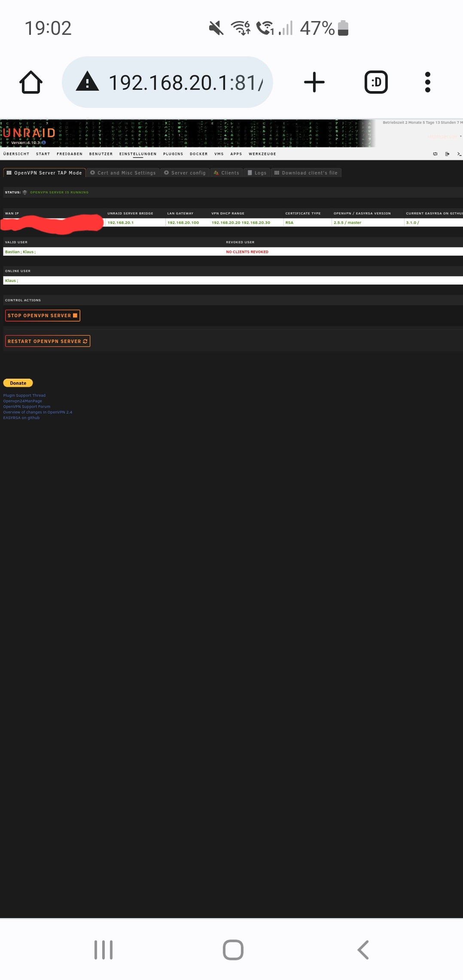Screen dimensions: 463x980
Task: Click the VPN DHCP range value
Action: 241,223
